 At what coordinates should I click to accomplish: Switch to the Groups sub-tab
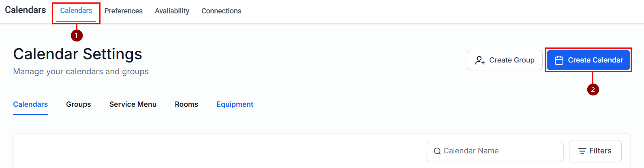(79, 104)
